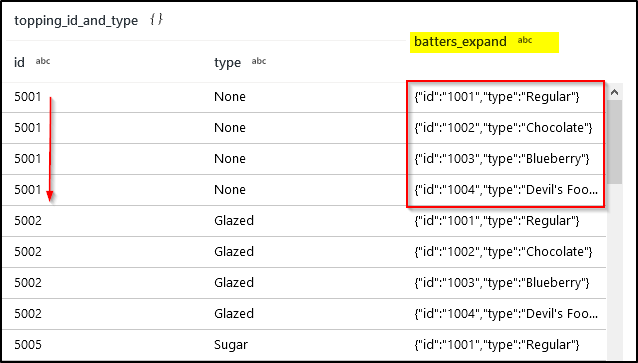Click the Sugar type cell
This screenshot has width=638, height=363.
coord(231,345)
